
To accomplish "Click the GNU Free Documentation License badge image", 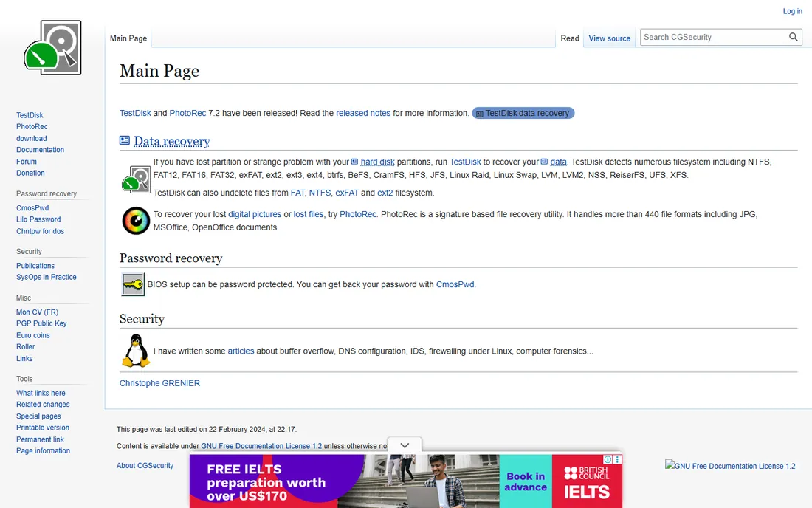I will [x=730, y=465].
